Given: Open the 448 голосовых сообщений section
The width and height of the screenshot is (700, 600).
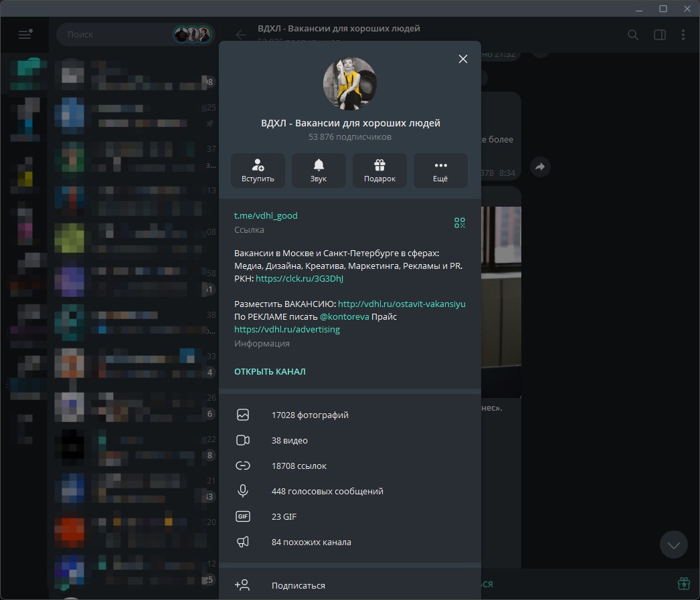Looking at the screenshot, I should (x=349, y=491).
